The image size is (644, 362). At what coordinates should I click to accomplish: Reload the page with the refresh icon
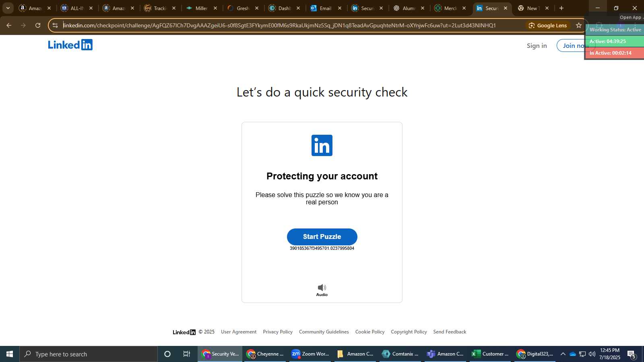[x=38, y=25]
